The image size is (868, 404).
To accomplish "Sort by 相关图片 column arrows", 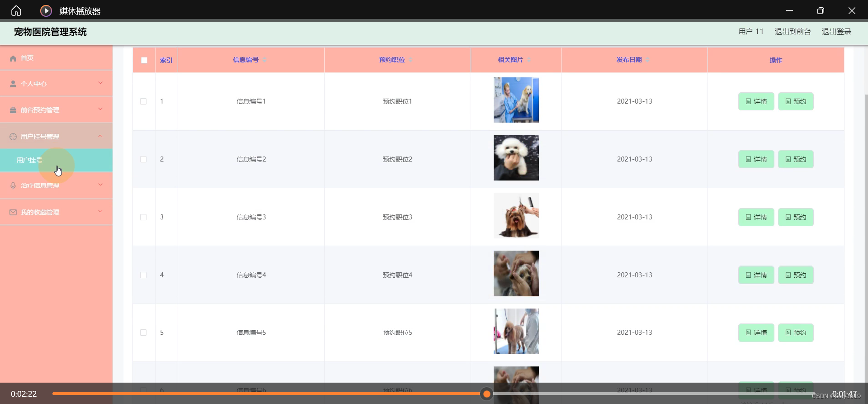I will point(529,60).
